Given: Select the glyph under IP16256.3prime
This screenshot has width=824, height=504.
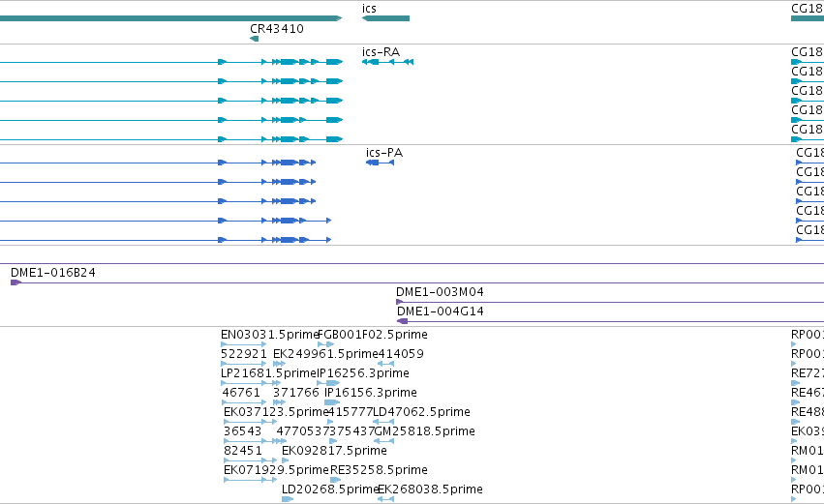Looking at the screenshot, I should pos(329,383).
